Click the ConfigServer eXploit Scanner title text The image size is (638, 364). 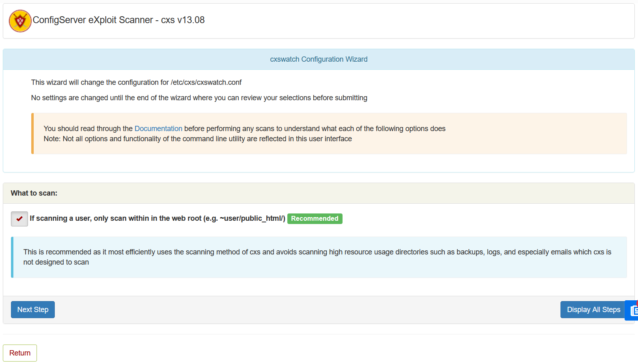[x=119, y=20]
